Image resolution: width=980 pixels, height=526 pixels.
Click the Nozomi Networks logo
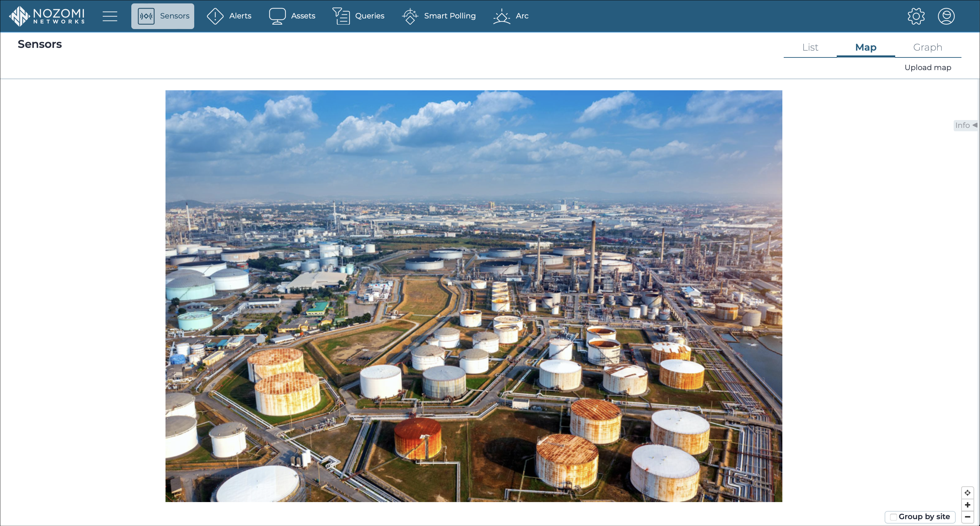47,16
